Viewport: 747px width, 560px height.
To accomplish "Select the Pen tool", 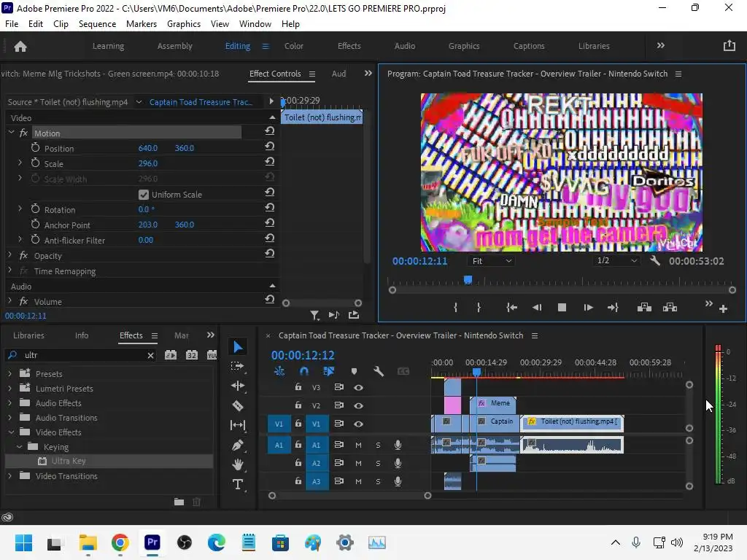I will (x=238, y=445).
